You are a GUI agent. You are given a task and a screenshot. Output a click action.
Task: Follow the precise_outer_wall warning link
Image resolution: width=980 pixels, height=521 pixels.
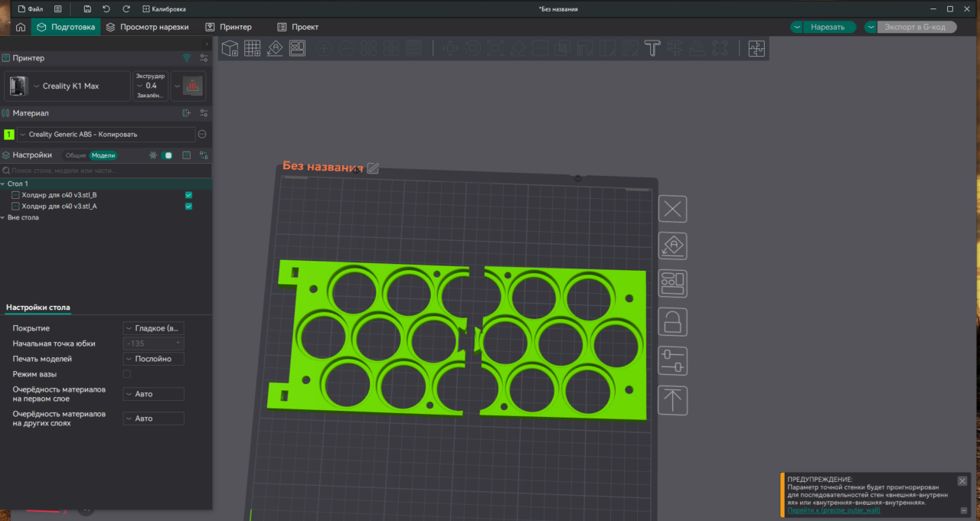[x=834, y=510]
